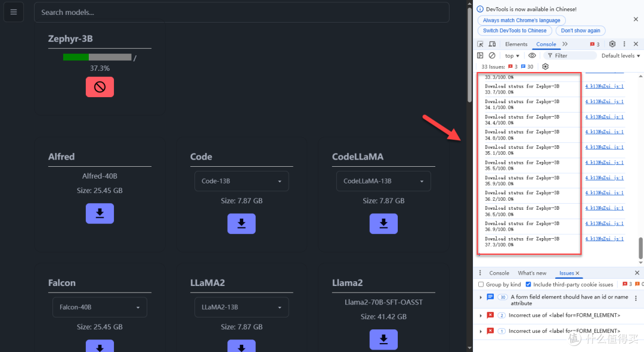644x352 pixels.
Task: Open source link for 35.5/100.0% log entry
Action: [604, 163]
